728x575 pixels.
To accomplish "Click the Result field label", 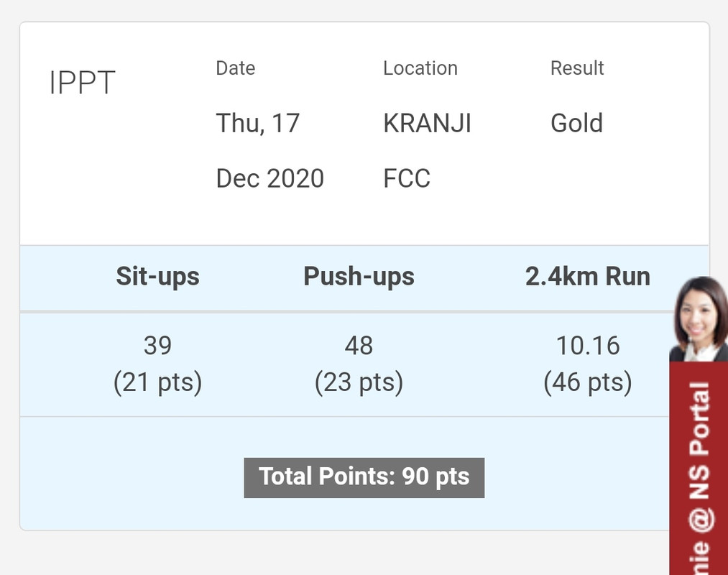I will coord(577,68).
